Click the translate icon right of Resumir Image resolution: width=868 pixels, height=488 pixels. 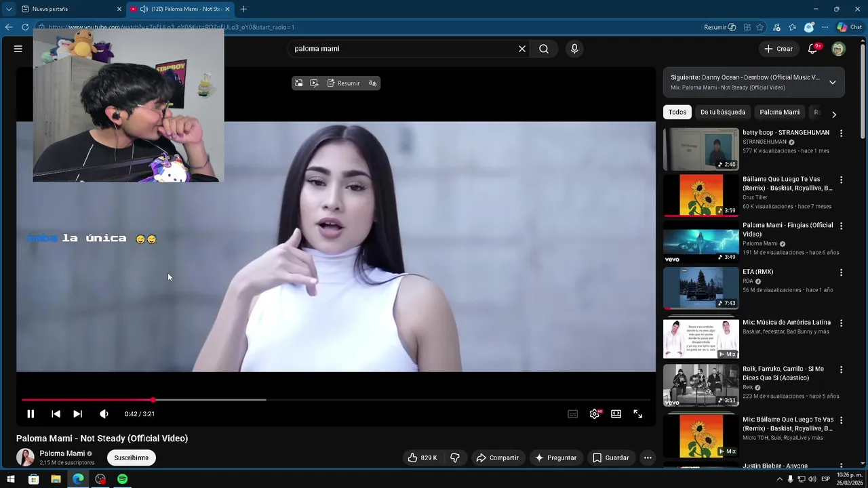[372, 83]
